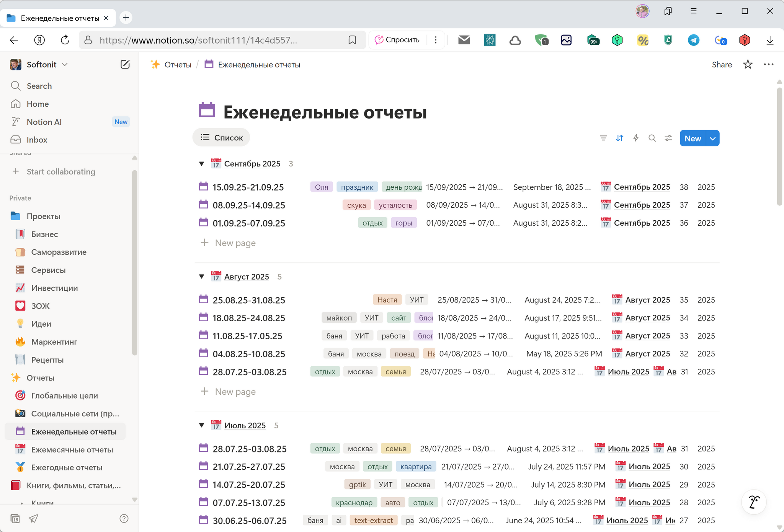Add page to favorites star

[748, 65]
